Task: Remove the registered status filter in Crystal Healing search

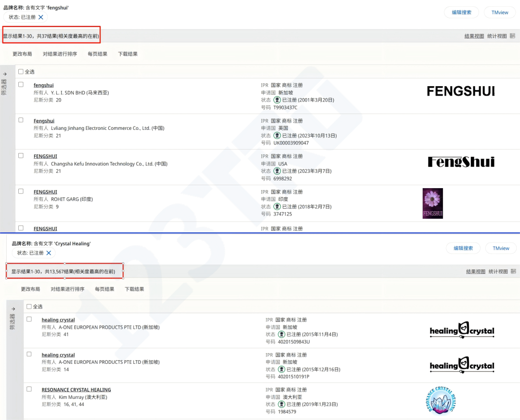Action: click(49, 253)
